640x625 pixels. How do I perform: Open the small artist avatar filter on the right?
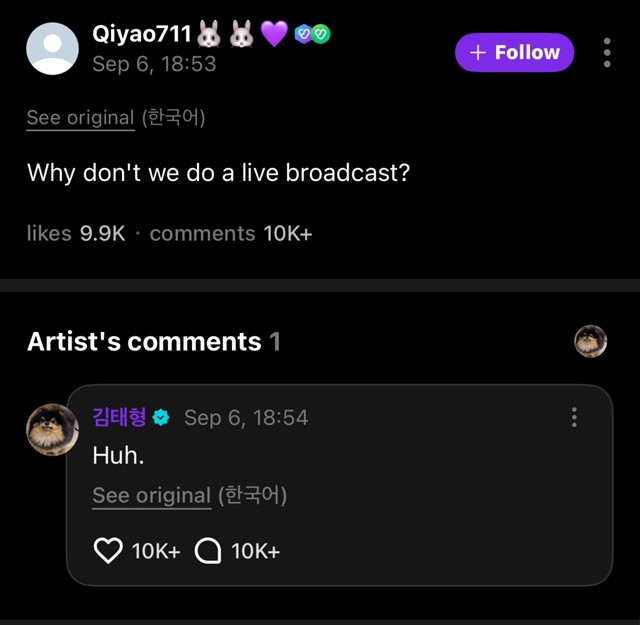590,341
